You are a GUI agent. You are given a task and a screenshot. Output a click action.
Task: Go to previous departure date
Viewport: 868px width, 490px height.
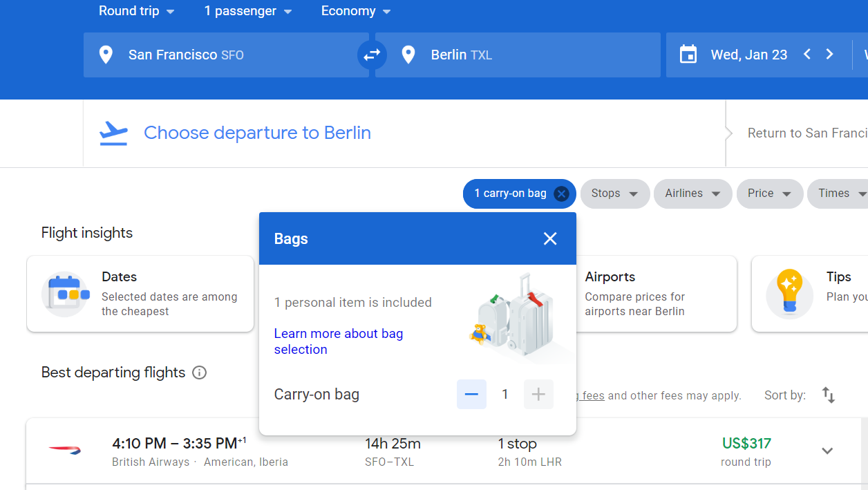coord(806,55)
